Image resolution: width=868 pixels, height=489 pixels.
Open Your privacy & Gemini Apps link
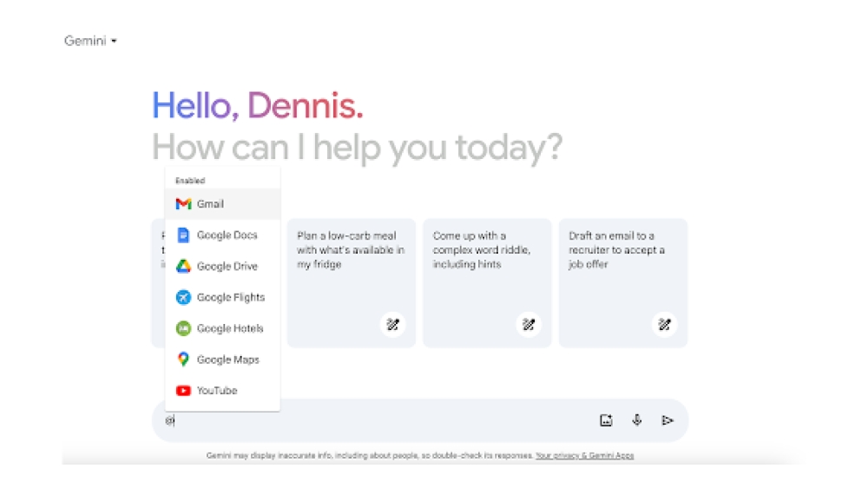pyautogui.click(x=584, y=456)
